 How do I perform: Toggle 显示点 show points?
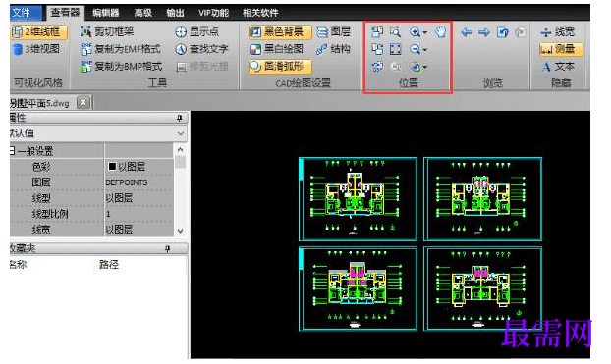[197, 31]
